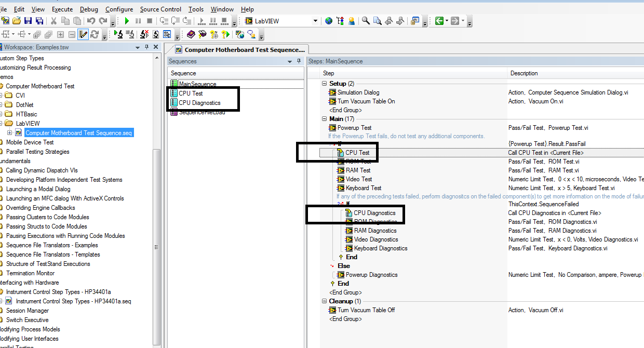Click the Step Over debug icon

176,21
